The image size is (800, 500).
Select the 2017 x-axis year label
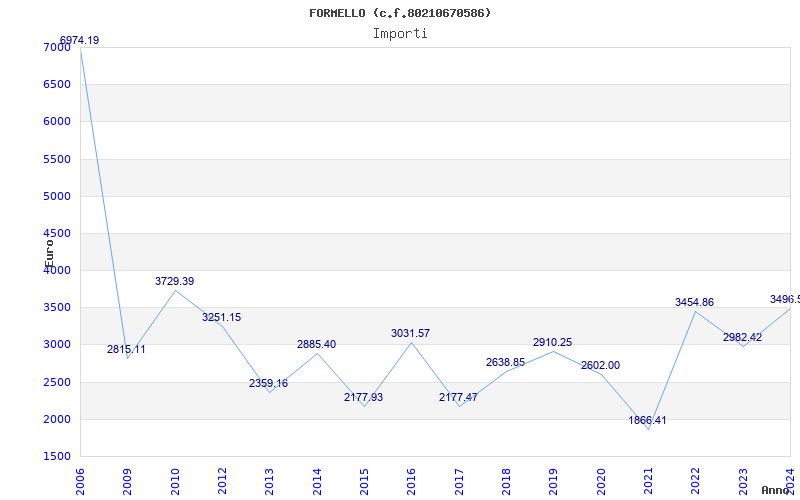459,482
